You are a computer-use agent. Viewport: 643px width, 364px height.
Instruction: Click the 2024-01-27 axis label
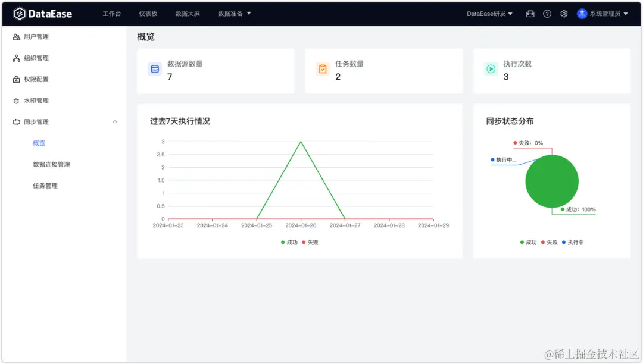[x=345, y=225]
